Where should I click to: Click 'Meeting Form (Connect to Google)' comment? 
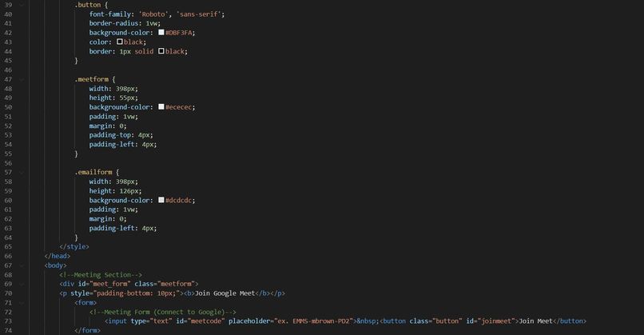pyautogui.click(x=165, y=313)
